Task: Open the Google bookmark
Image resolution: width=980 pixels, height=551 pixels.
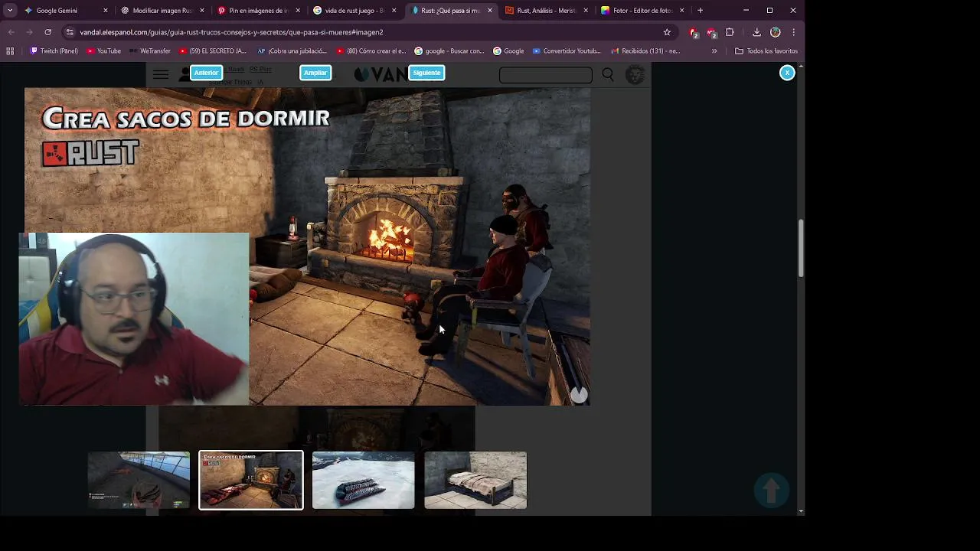Action: pos(508,51)
